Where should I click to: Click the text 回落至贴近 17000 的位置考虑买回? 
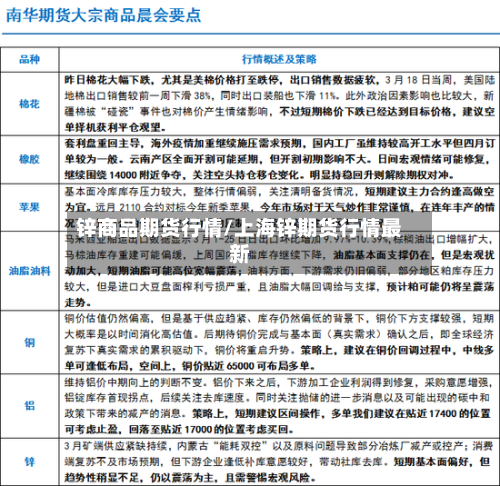209,430
